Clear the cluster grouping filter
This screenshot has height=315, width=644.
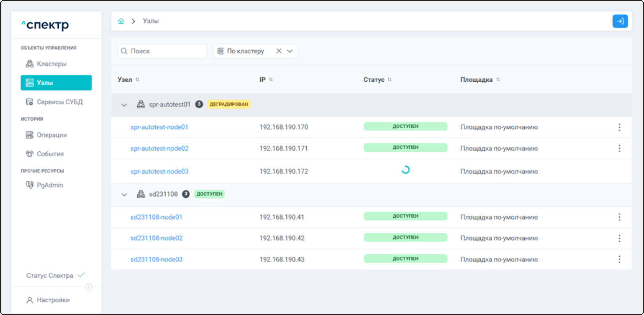[279, 51]
